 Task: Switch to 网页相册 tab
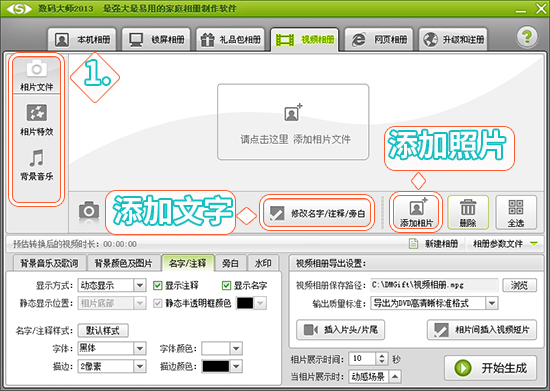coord(379,40)
